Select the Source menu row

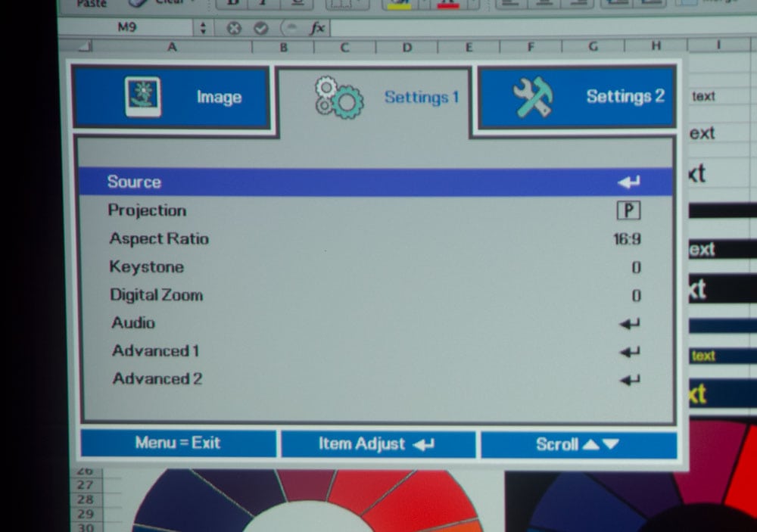(x=375, y=182)
